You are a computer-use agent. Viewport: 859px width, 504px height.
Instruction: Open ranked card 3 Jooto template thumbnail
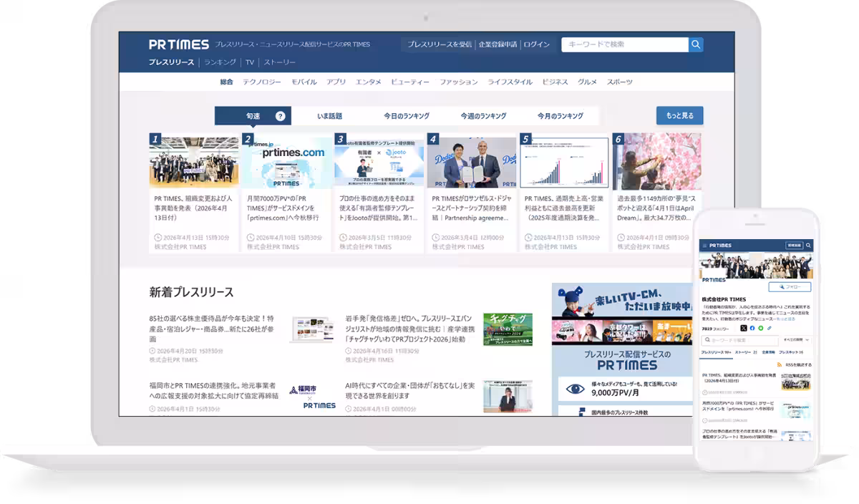click(379, 163)
